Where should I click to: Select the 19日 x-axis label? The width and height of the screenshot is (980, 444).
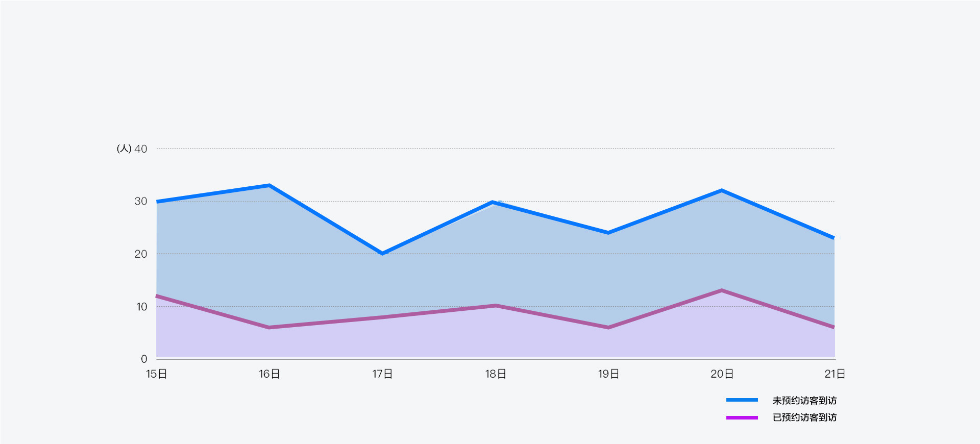(x=608, y=374)
